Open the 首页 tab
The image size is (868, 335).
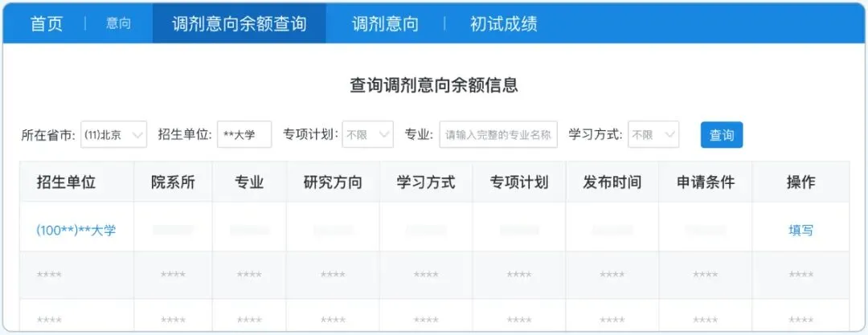click(x=47, y=24)
